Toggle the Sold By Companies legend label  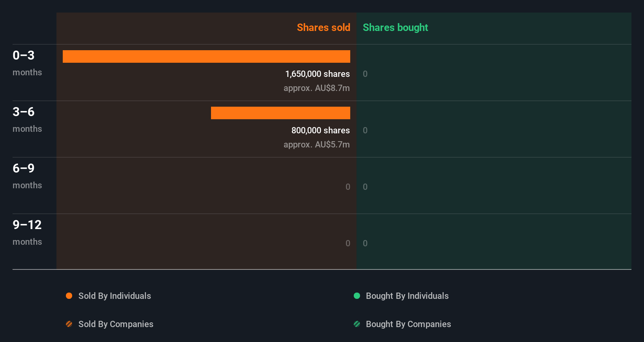pyautogui.click(x=116, y=324)
